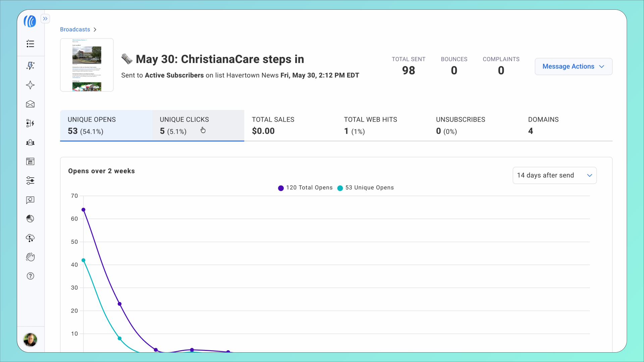644x362 pixels.
Task: Click 'Active Subscribers' in the sent-to line
Action: point(174,75)
